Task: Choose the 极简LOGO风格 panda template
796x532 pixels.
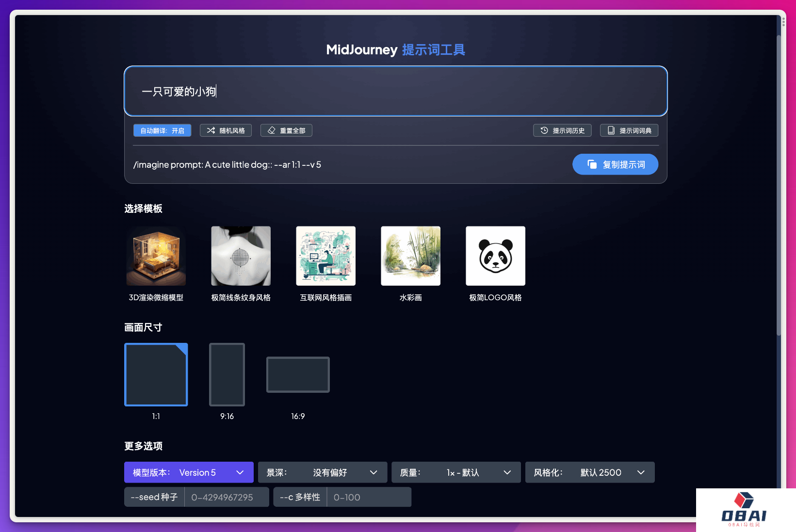Action: [x=495, y=256]
